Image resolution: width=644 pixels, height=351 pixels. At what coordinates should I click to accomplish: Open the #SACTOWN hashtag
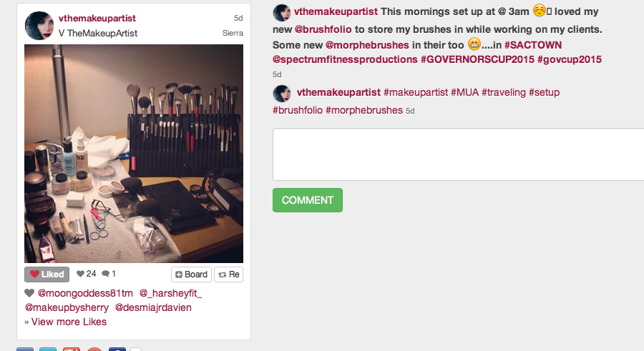click(532, 45)
